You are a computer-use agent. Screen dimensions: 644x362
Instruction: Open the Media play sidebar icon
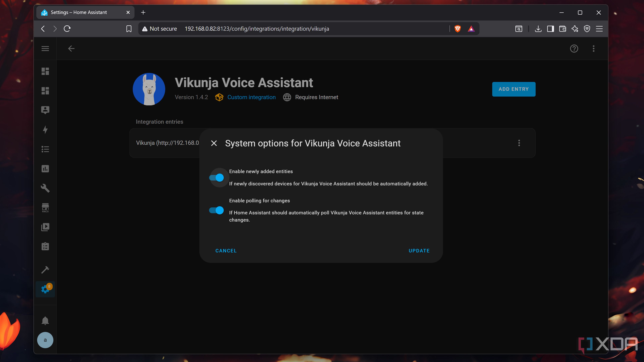(45, 227)
